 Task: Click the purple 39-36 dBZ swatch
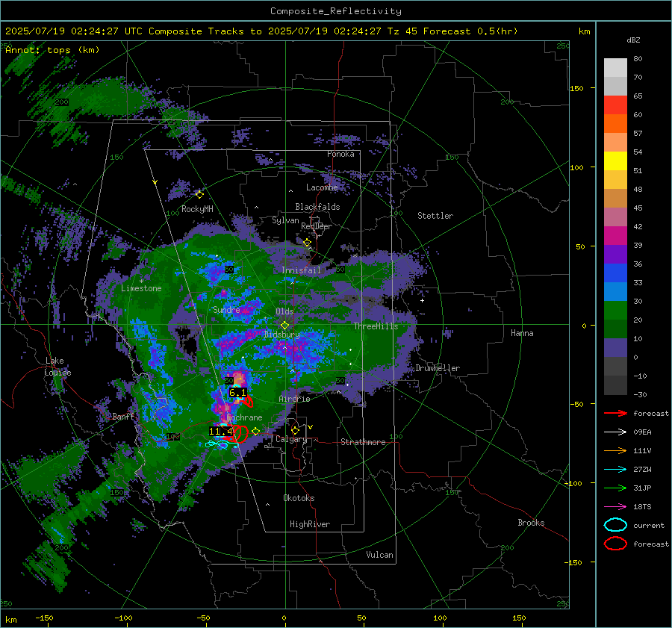pyautogui.click(x=615, y=255)
